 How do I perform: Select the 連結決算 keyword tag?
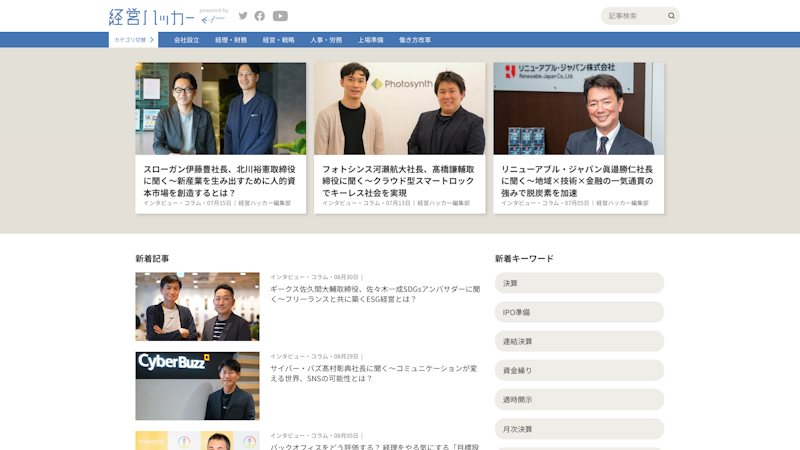[579, 341]
